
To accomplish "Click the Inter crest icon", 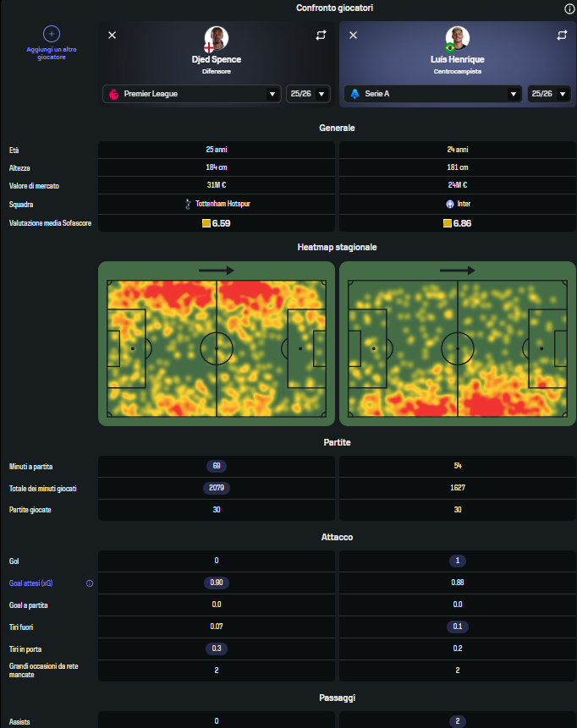I will 450,204.
